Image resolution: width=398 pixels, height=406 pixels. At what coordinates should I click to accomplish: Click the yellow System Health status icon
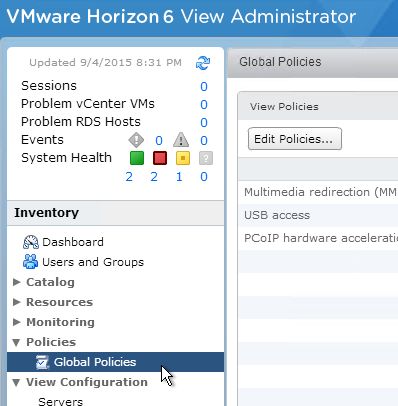pos(183,158)
